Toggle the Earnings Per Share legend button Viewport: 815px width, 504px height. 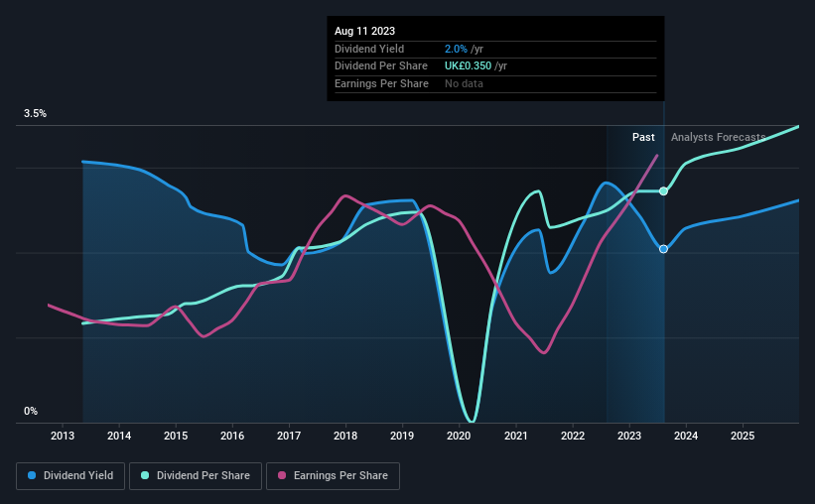(334, 476)
